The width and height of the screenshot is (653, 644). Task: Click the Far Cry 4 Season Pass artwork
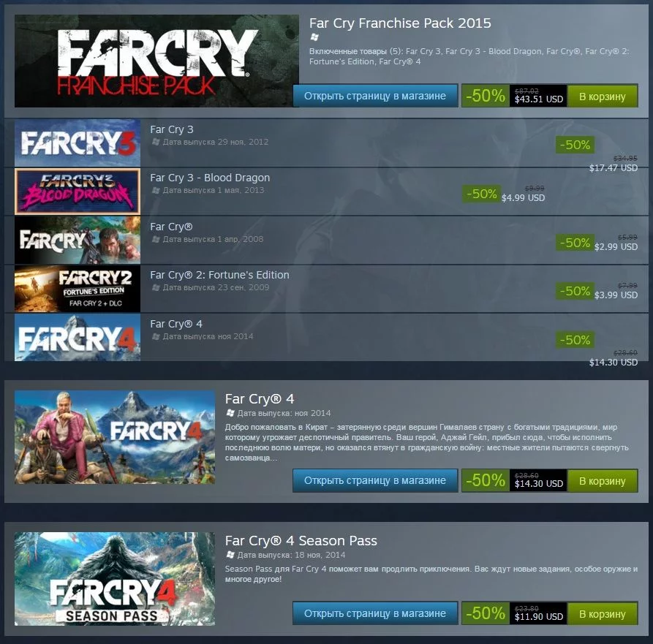115,579
